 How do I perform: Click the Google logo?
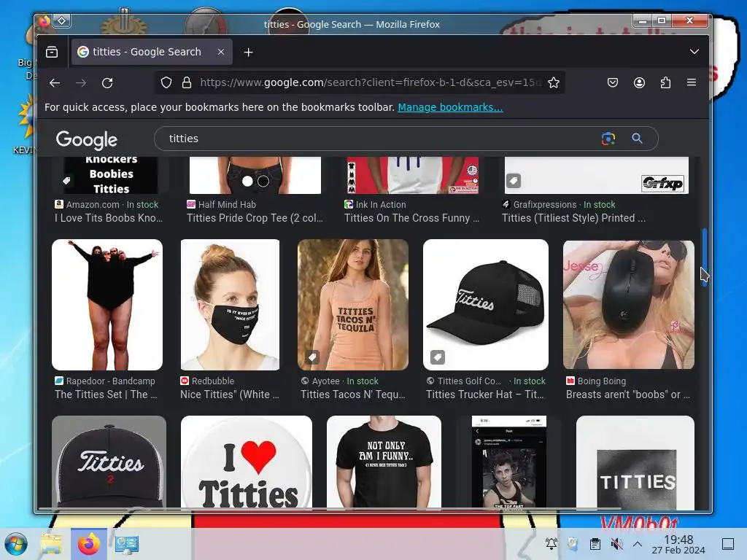[87, 139]
